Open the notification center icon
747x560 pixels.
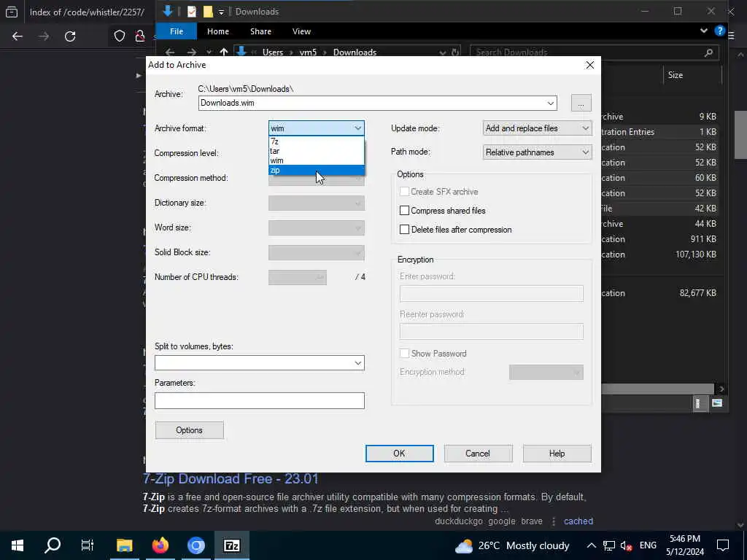[x=723, y=545]
